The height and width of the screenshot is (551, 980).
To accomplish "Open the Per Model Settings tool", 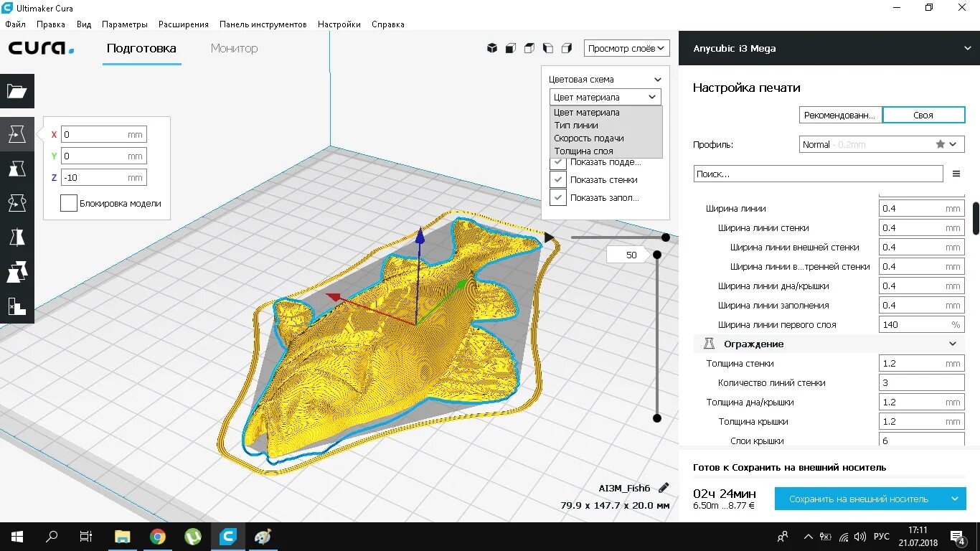I will [x=17, y=272].
